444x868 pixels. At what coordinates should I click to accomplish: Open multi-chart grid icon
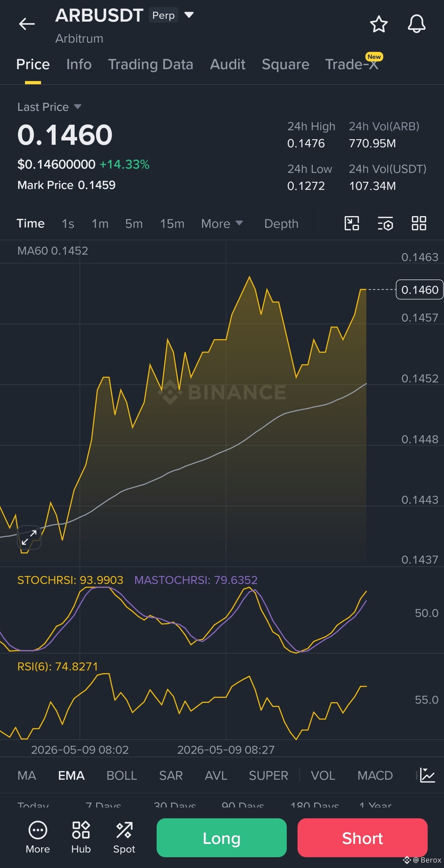[x=419, y=223]
